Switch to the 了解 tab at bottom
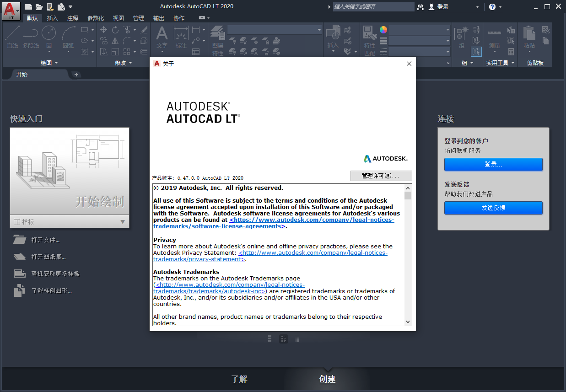Image resolution: width=566 pixels, height=392 pixels. pyautogui.click(x=239, y=379)
